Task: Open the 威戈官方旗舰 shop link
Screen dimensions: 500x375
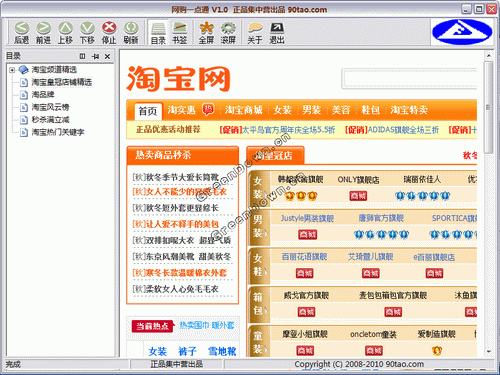Action: pos(306,296)
